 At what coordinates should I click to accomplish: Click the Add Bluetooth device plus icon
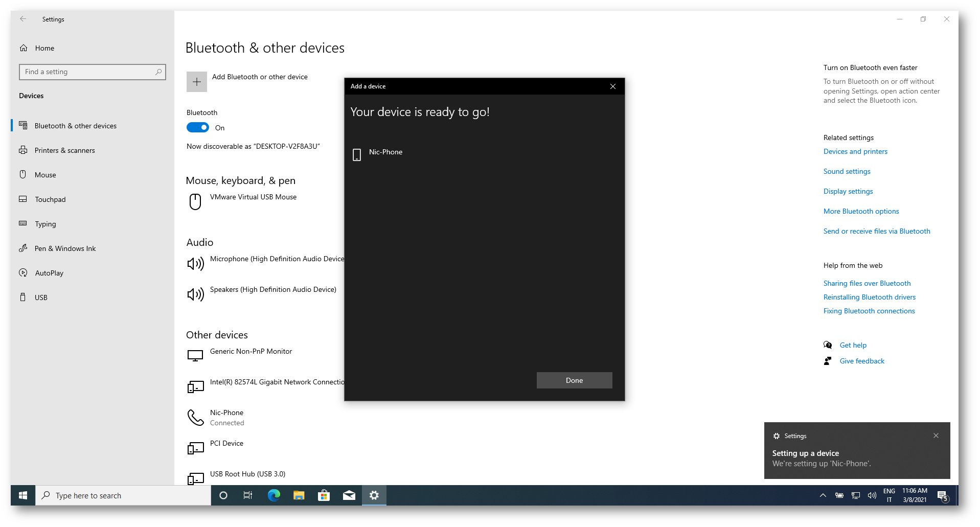coord(196,82)
